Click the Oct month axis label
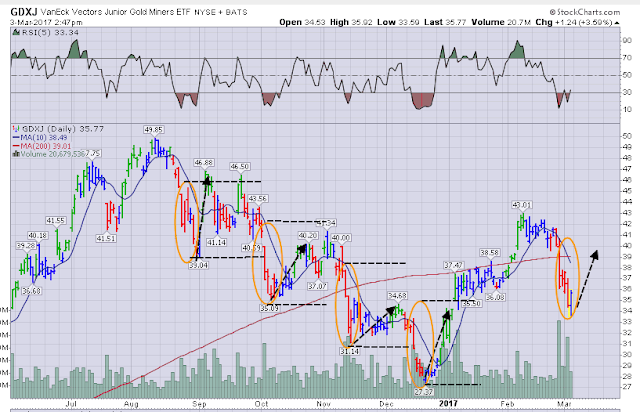Image resolution: width=640 pixels, height=412 pixels. tap(261, 403)
